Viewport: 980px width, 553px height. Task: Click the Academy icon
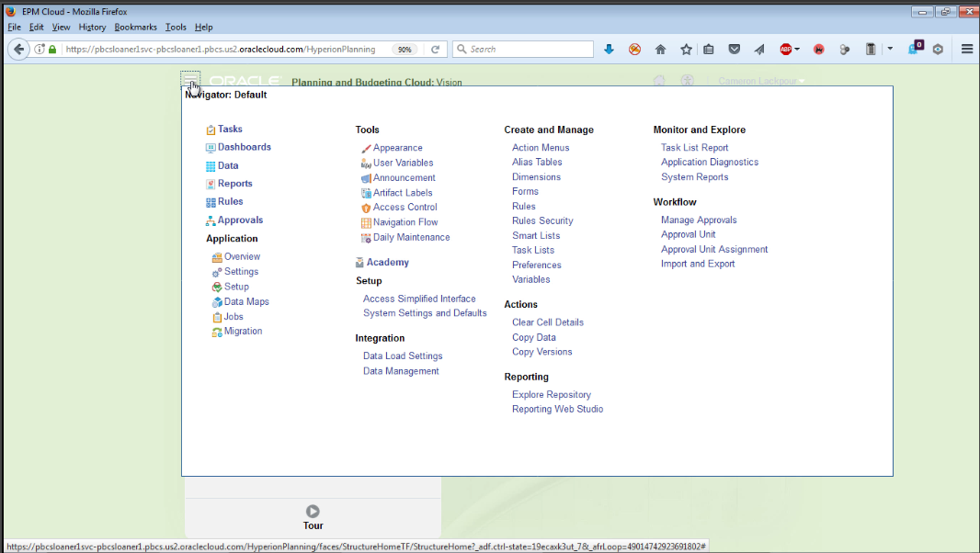(x=359, y=263)
